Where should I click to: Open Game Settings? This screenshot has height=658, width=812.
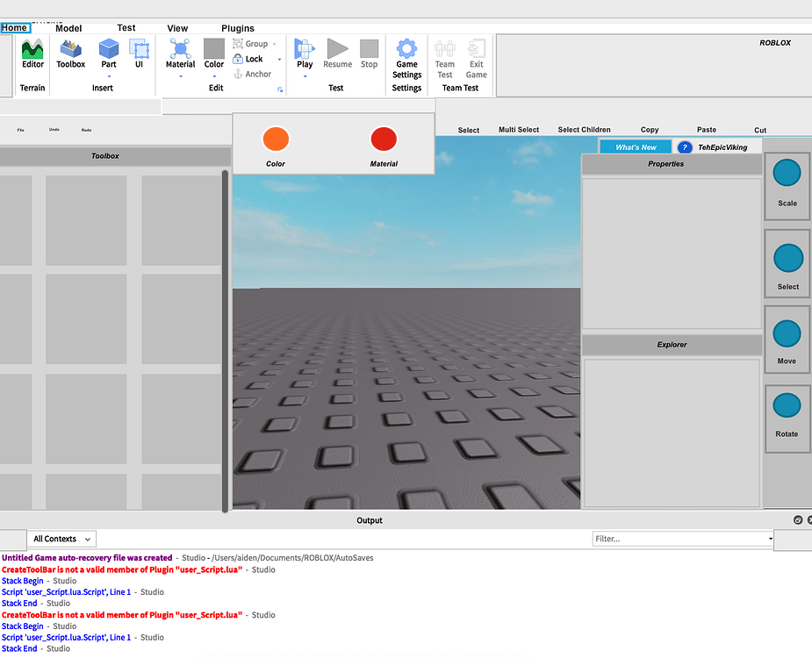point(406,59)
